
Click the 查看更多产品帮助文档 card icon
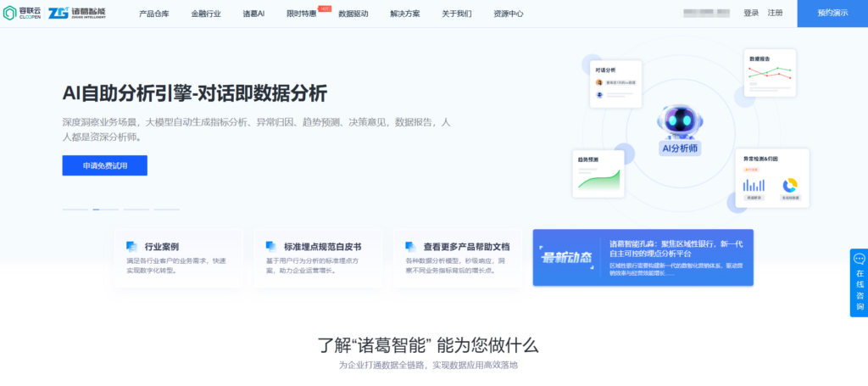click(x=410, y=246)
